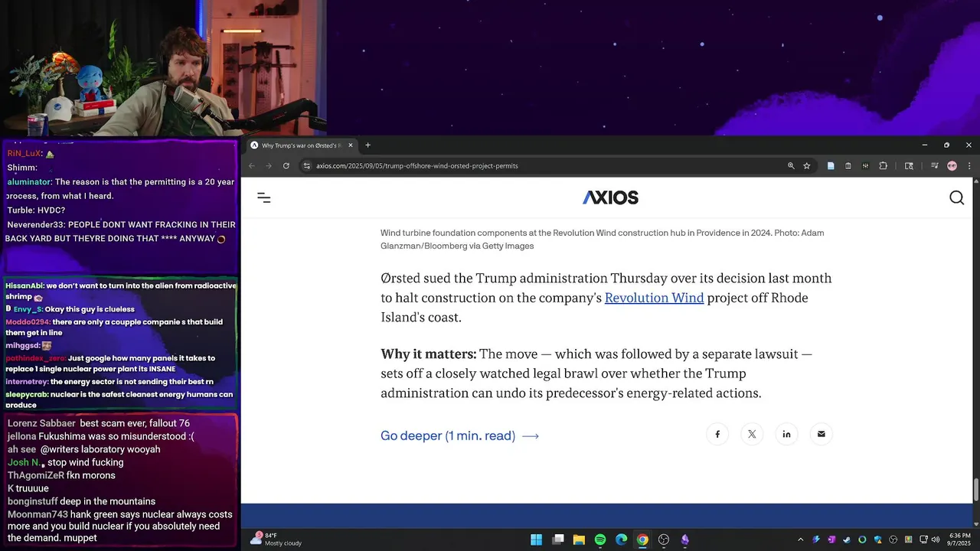Open Task View on taskbar
The image size is (980, 551).
click(x=558, y=540)
